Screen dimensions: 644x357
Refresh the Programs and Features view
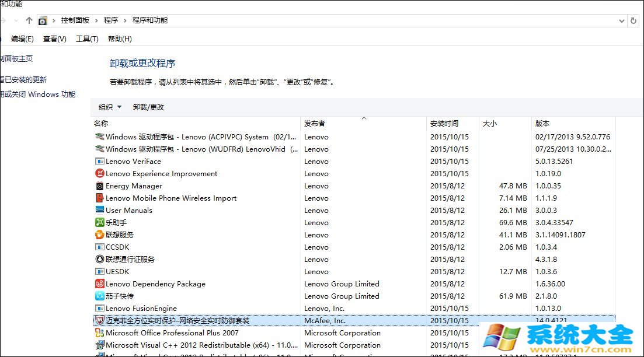(633, 20)
